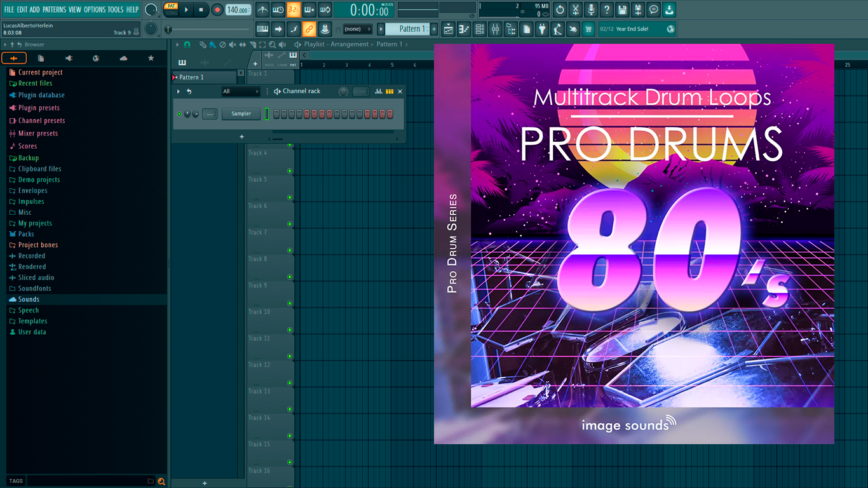Click the render export audio icon
This screenshot has width=868, height=488.
click(638, 10)
